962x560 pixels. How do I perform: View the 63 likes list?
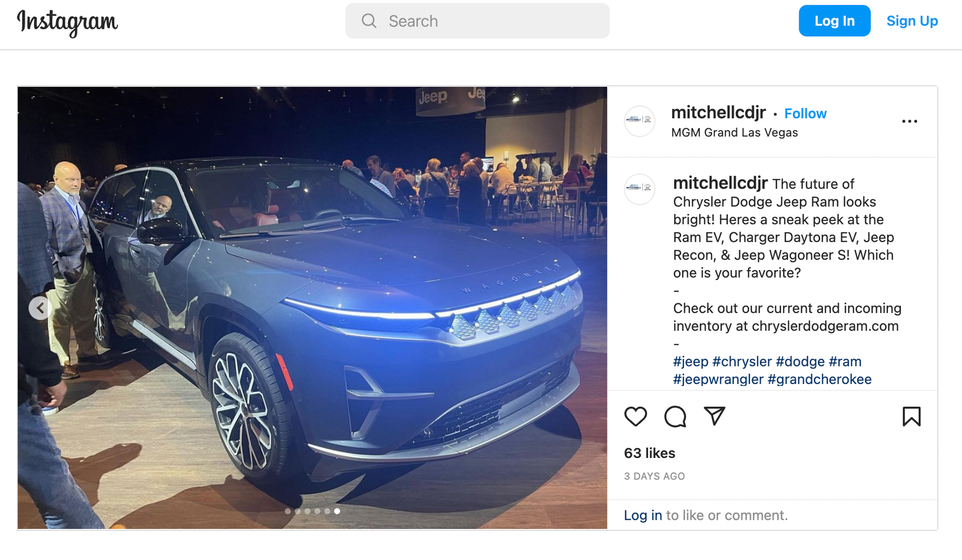(x=649, y=453)
